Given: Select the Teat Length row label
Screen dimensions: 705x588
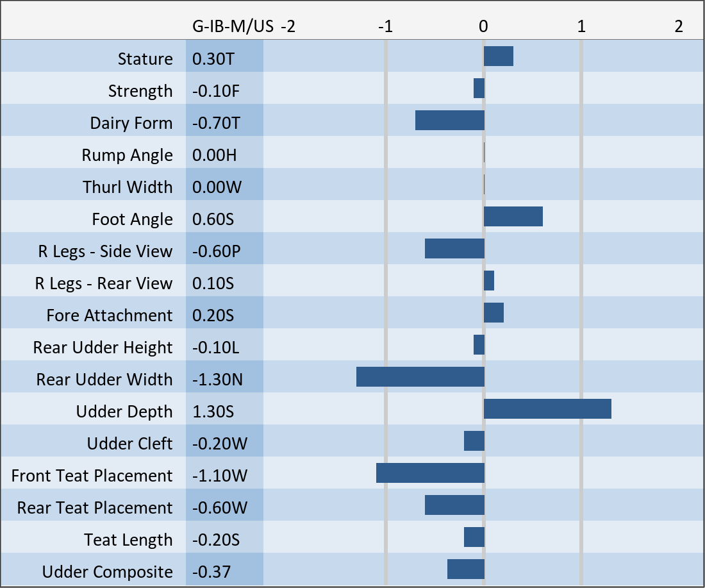Looking at the screenshot, I should tap(128, 540).
